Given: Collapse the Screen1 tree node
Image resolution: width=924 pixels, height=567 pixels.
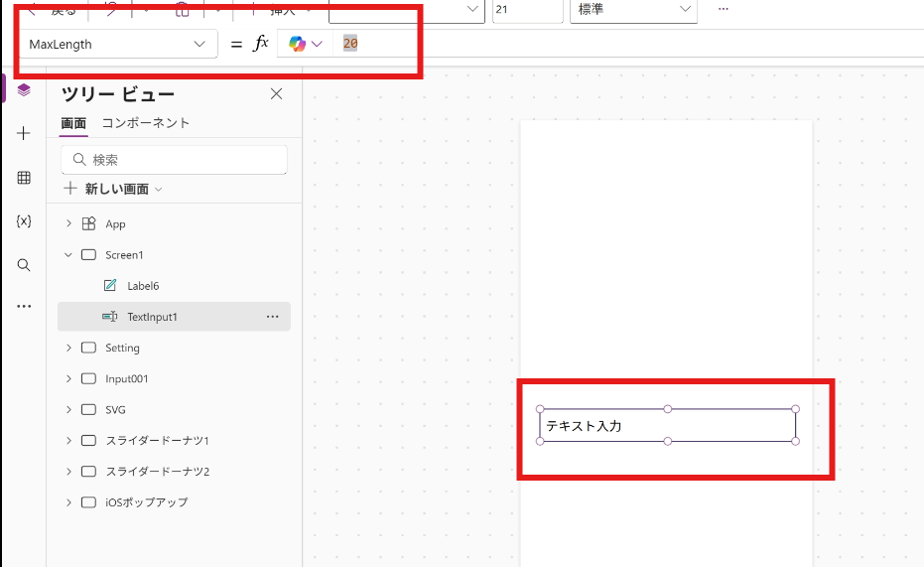Looking at the screenshot, I should (x=68, y=255).
